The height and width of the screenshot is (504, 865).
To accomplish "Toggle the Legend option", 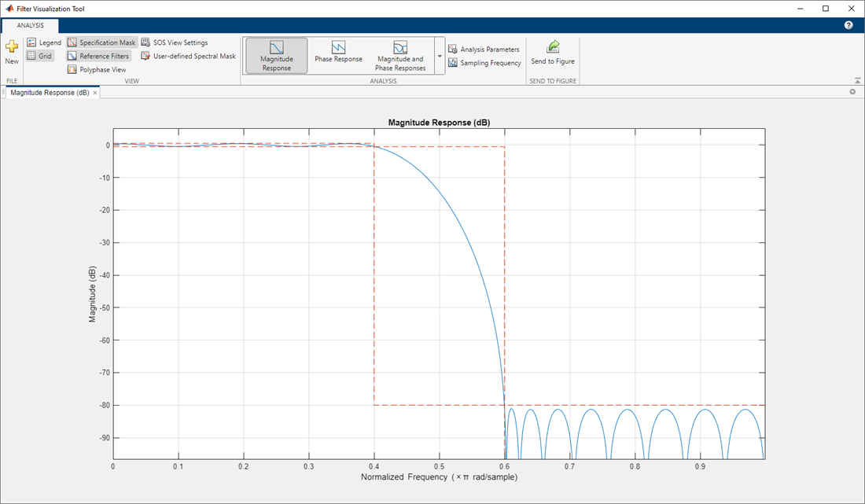I will (44, 42).
